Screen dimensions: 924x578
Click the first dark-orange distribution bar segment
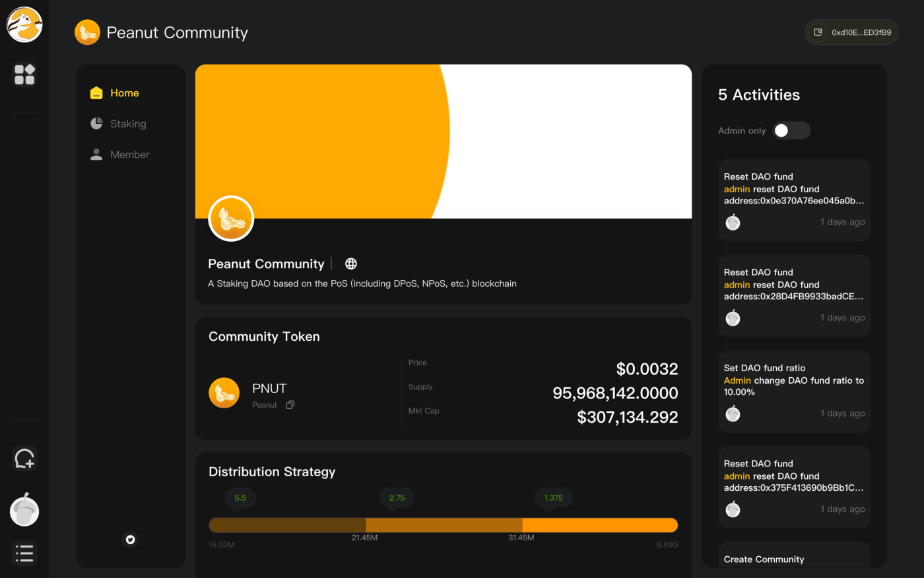(287, 525)
